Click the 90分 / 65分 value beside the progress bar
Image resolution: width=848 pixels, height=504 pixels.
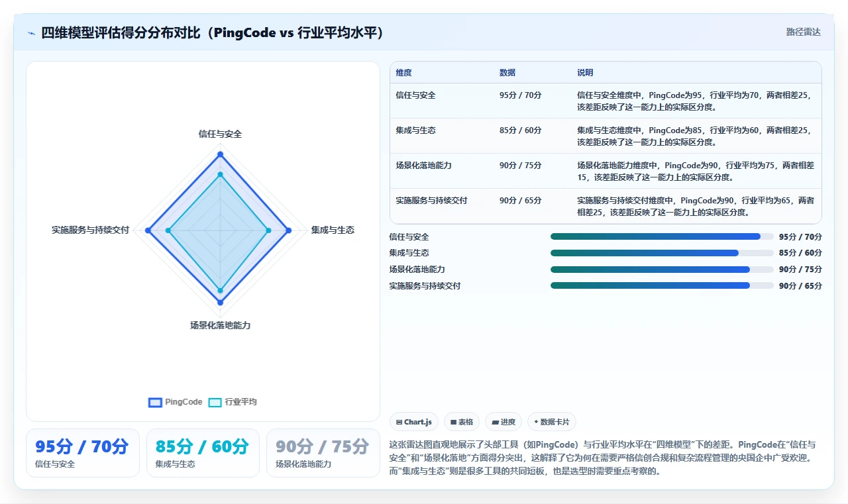pyautogui.click(x=800, y=286)
